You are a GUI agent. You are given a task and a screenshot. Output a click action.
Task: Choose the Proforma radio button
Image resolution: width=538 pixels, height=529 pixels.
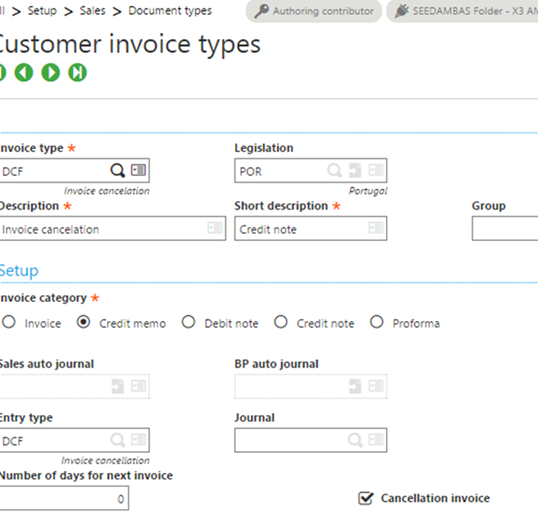pos(376,322)
